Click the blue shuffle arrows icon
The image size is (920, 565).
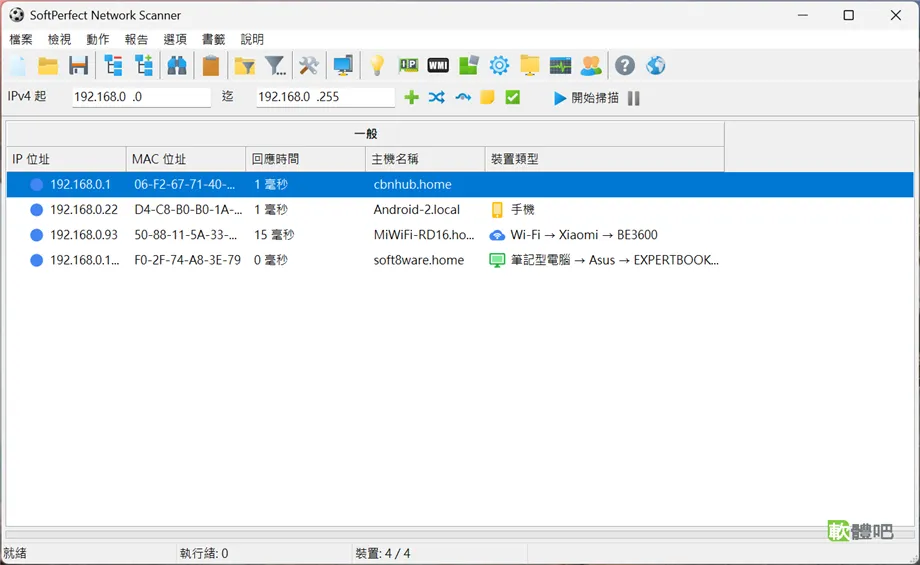[x=437, y=97]
